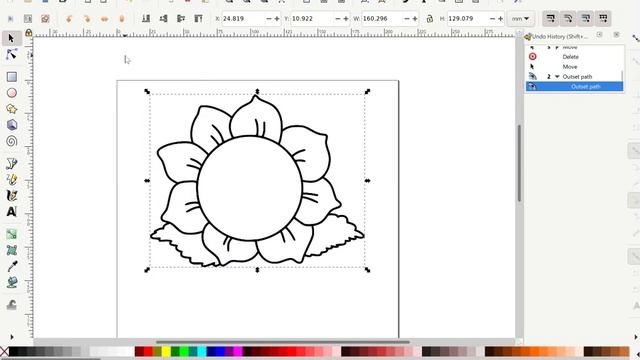Select highlighted Outset path history entry
This screenshot has height=360, width=640.
[574, 87]
